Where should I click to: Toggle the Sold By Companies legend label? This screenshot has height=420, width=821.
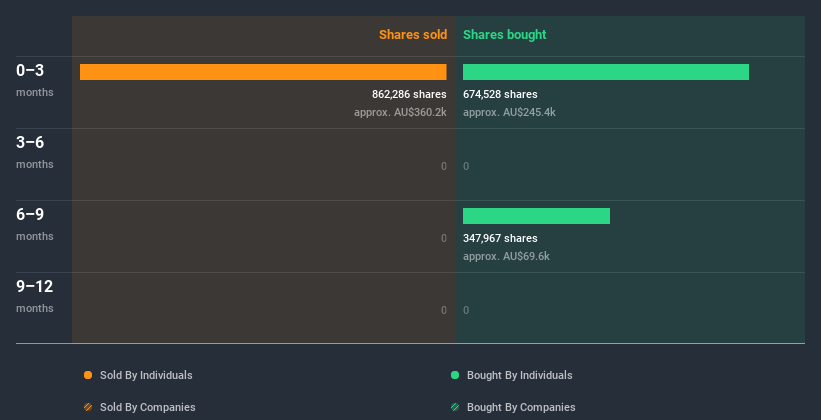click(148, 407)
